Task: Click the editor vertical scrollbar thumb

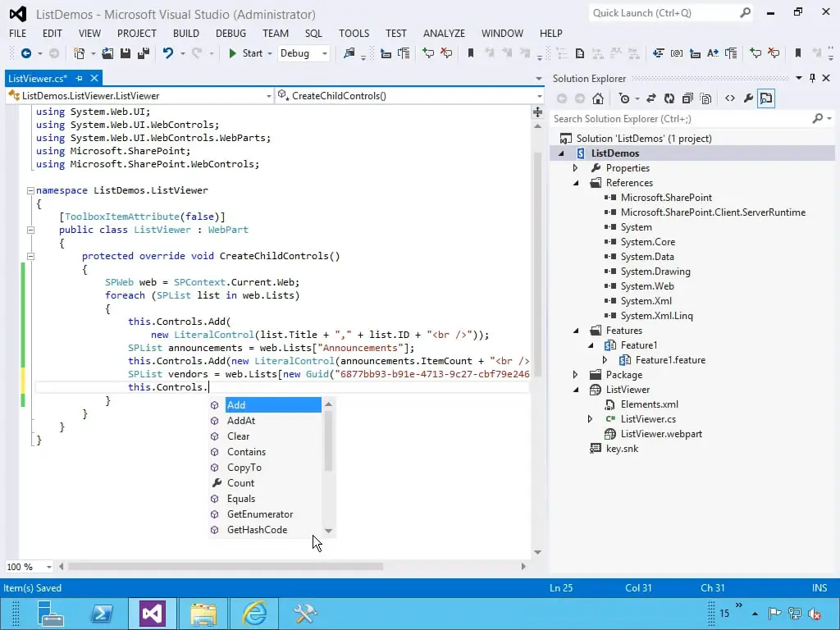Action: point(538,264)
